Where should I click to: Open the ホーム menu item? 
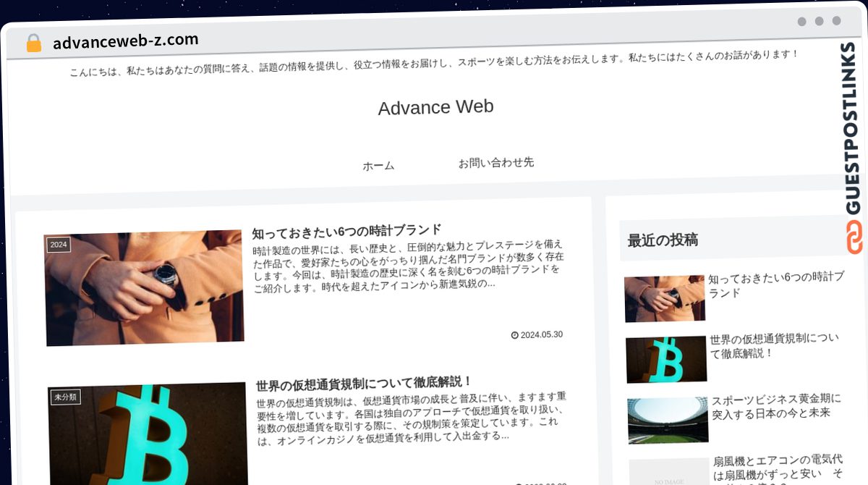[x=378, y=166]
